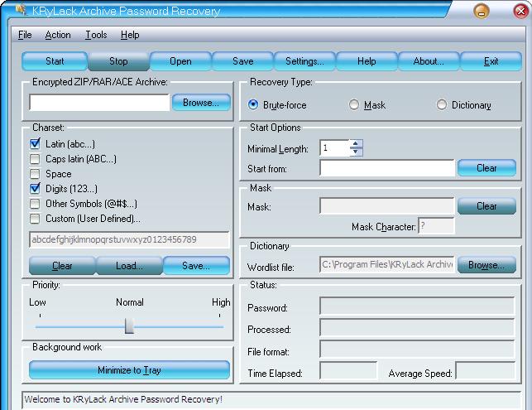Image resolution: width=532 pixels, height=410 pixels.
Task: Click the Exit toolbar button
Action: [491, 61]
